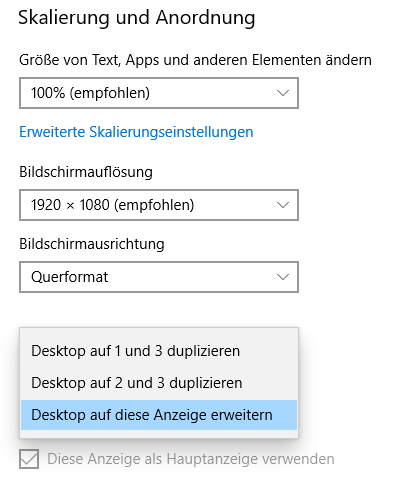Open the 100% (empfohlen) scaling dropdown
411x486 pixels.
point(159,93)
